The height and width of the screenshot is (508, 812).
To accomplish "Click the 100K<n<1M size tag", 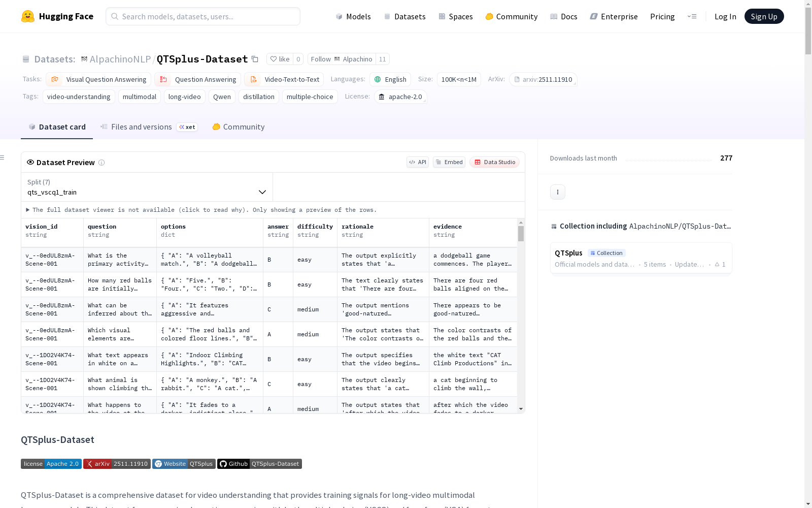I will tap(459, 79).
